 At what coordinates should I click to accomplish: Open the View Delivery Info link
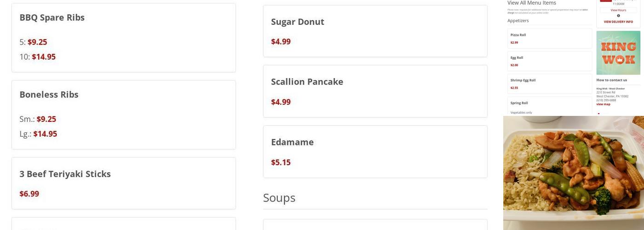click(x=618, y=22)
